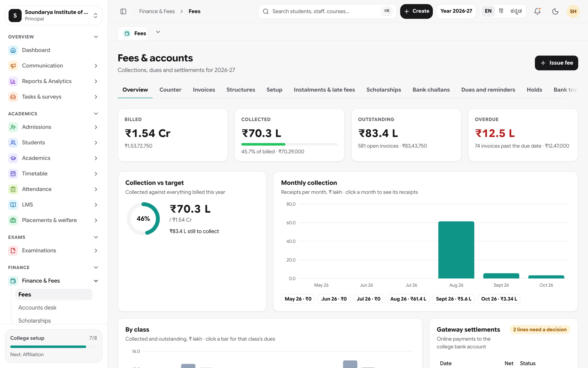Collapse the EXAMS section chevron
Image resolution: width=588 pixels, height=368 pixels.
click(96, 237)
